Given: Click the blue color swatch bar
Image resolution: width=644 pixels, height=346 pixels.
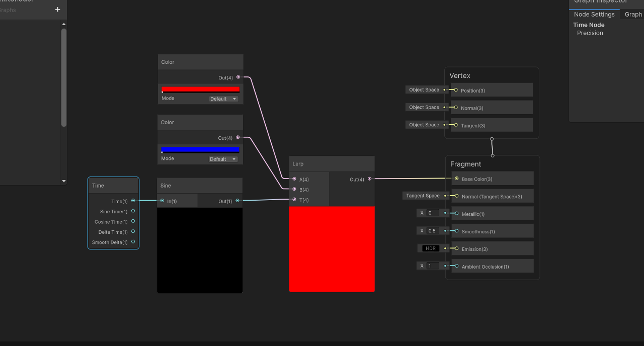Looking at the screenshot, I should pos(200,150).
